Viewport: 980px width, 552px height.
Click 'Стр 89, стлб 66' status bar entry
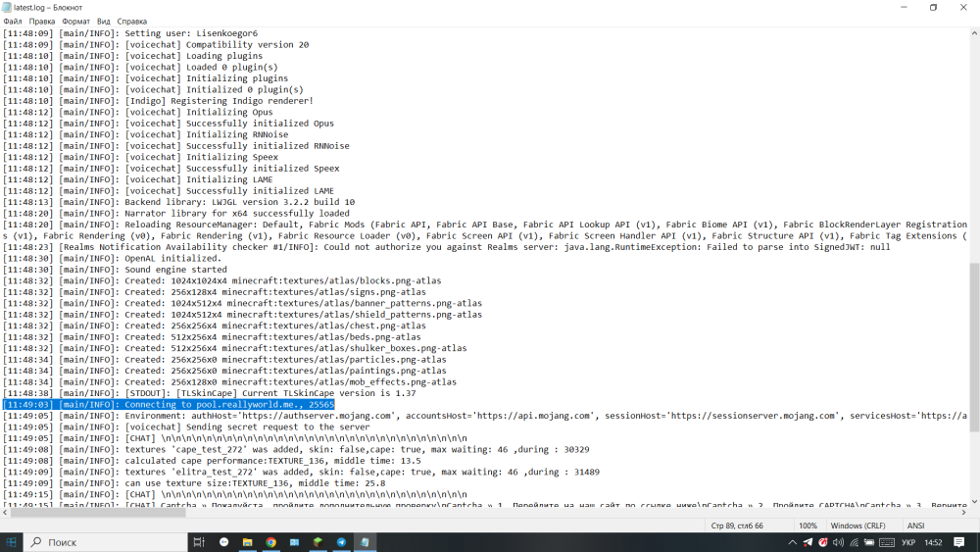coord(737,526)
